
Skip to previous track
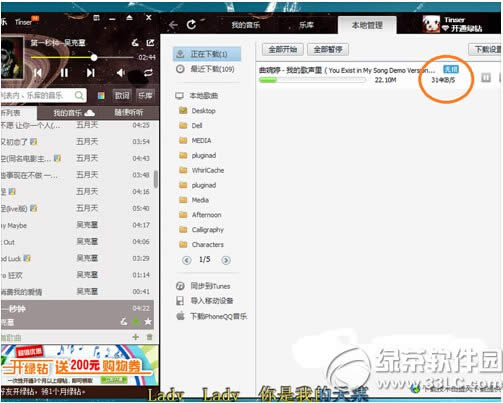point(38,73)
